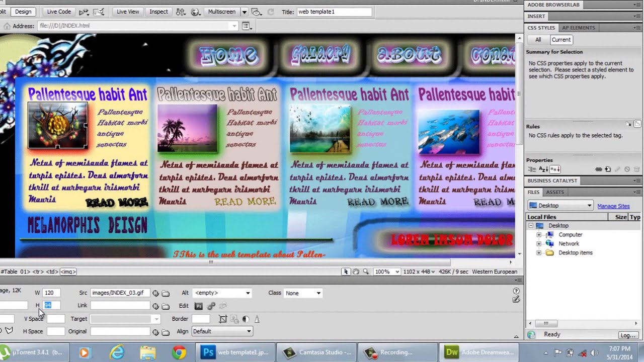The width and height of the screenshot is (644, 362).
Task: Choose the Select arrow tool
Action: [x=346, y=271]
